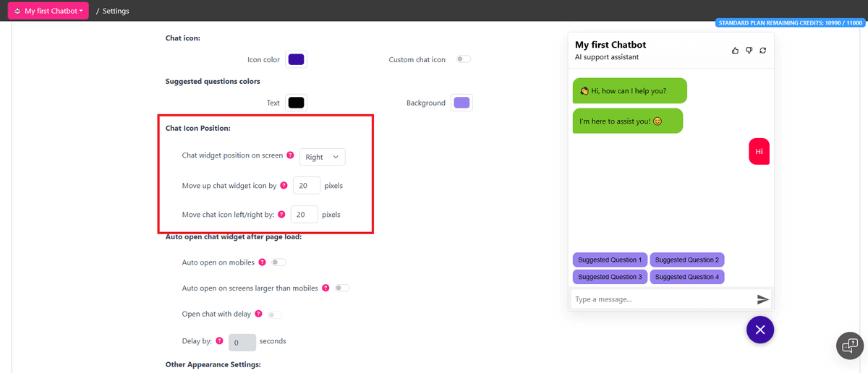This screenshot has height=373, width=868.
Task: Enable Custom chat icon toggle
Action: pos(463,59)
